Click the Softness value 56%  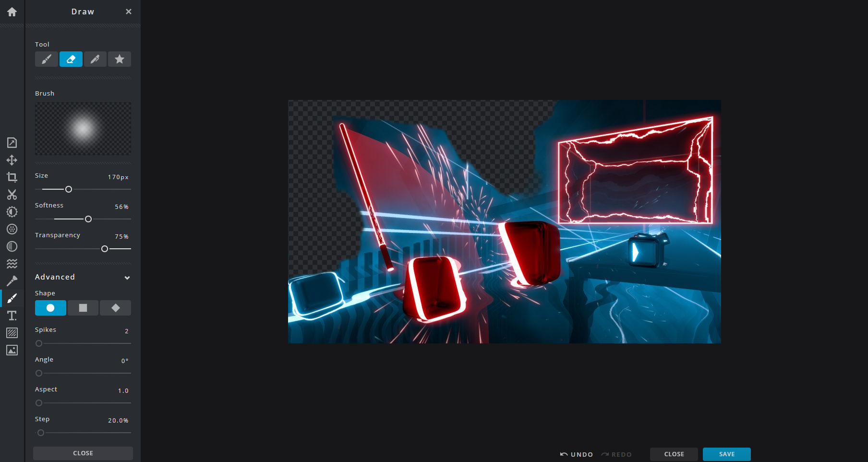click(x=121, y=207)
